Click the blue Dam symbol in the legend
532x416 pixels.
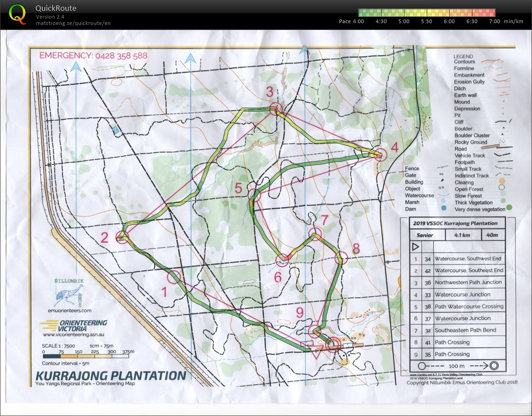(444, 208)
